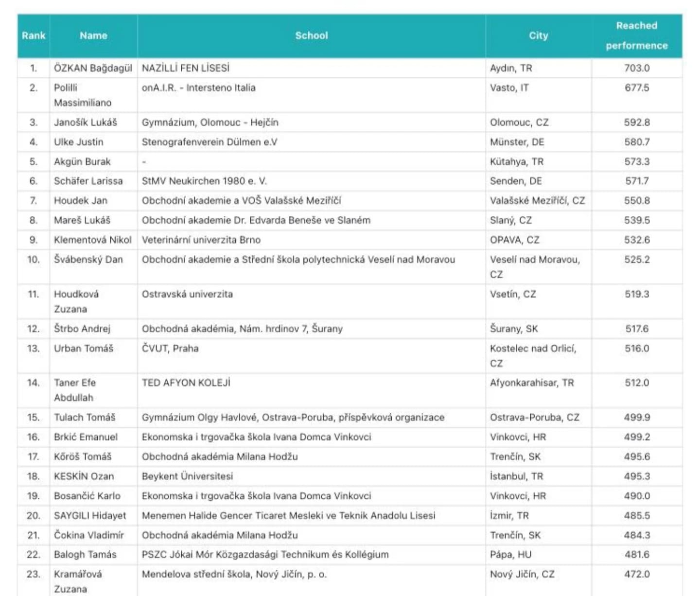Image resolution: width=700 pixels, height=596 pixels.
Task: Select the name Klementová Nikol
Action: (x=93, y=240)
